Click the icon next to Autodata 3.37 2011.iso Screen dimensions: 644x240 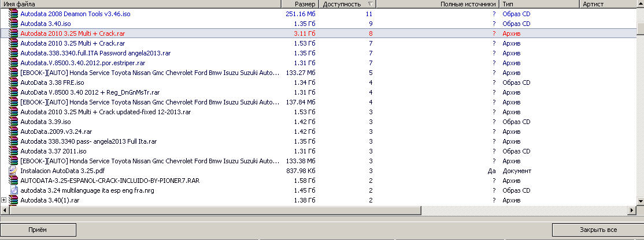[x=13, y=152]
